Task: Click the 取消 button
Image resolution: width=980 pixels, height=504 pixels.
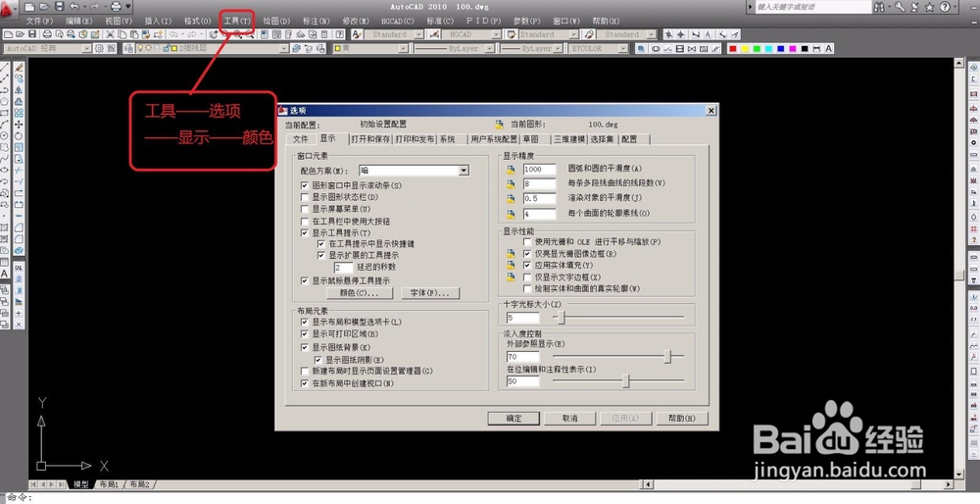Action: (570, 419)
